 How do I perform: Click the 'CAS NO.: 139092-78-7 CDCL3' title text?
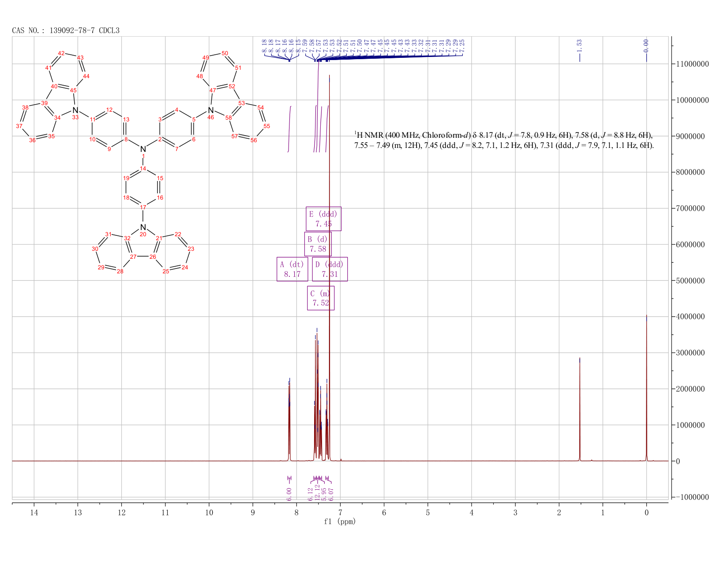coord(66,30)
